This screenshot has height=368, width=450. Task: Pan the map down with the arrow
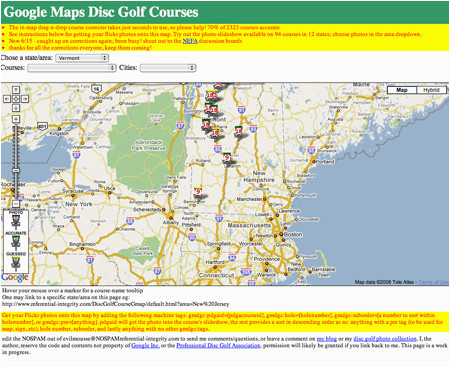click(16, 108)
